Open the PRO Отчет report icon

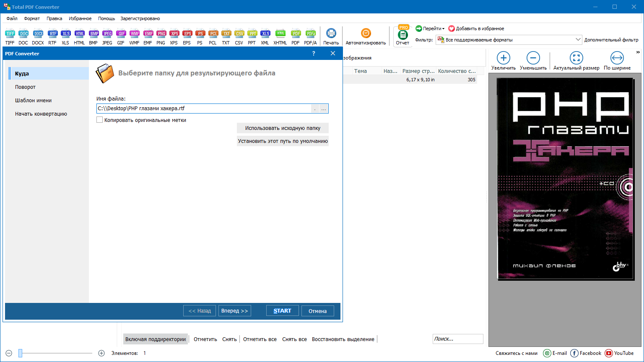(402, 34)
